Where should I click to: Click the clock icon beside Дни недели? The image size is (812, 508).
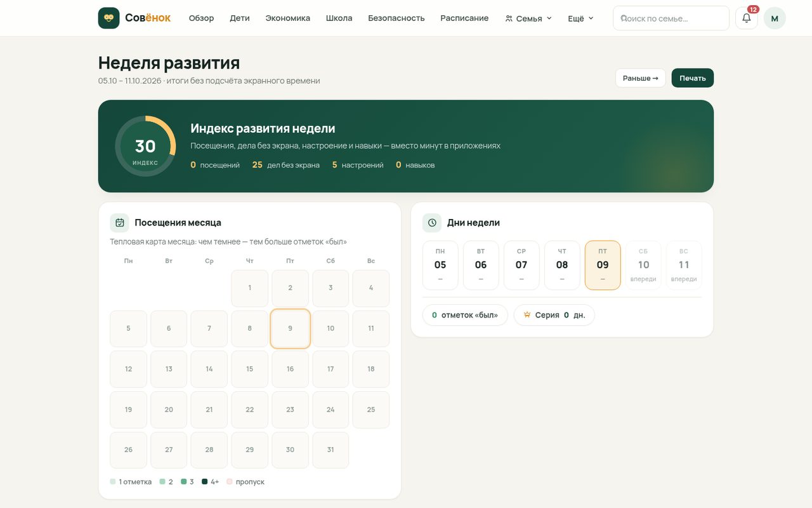click(432, 223)
